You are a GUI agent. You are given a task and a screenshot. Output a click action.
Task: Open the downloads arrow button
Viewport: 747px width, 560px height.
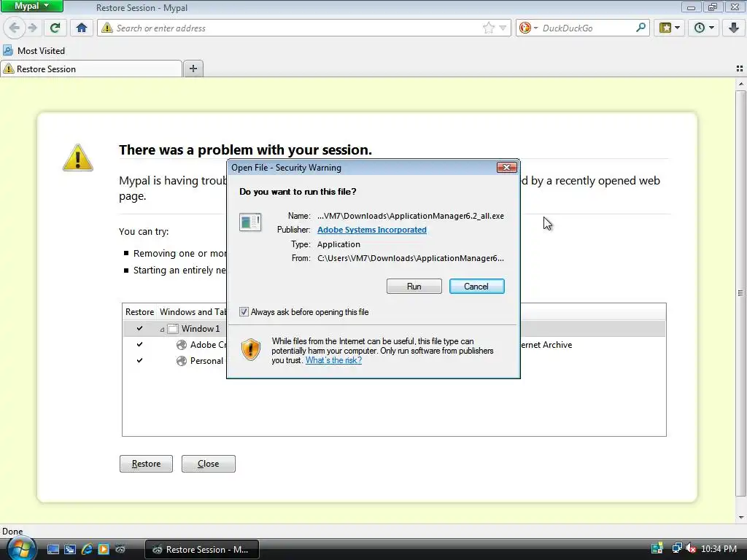(733, 28)
